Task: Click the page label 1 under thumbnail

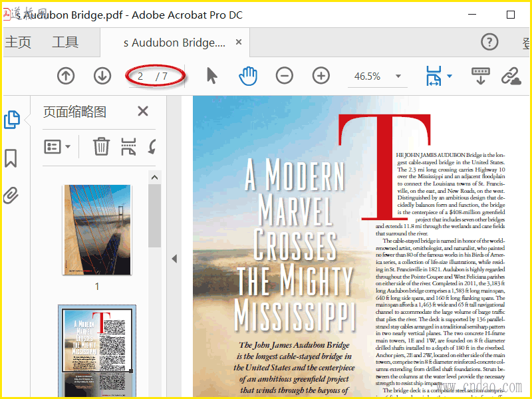Action: point(96,287)
